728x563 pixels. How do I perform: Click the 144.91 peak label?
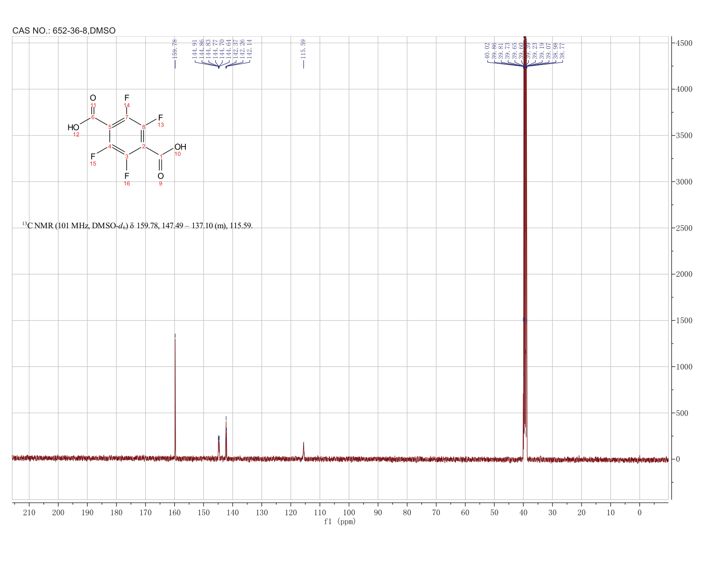[195, 49]
